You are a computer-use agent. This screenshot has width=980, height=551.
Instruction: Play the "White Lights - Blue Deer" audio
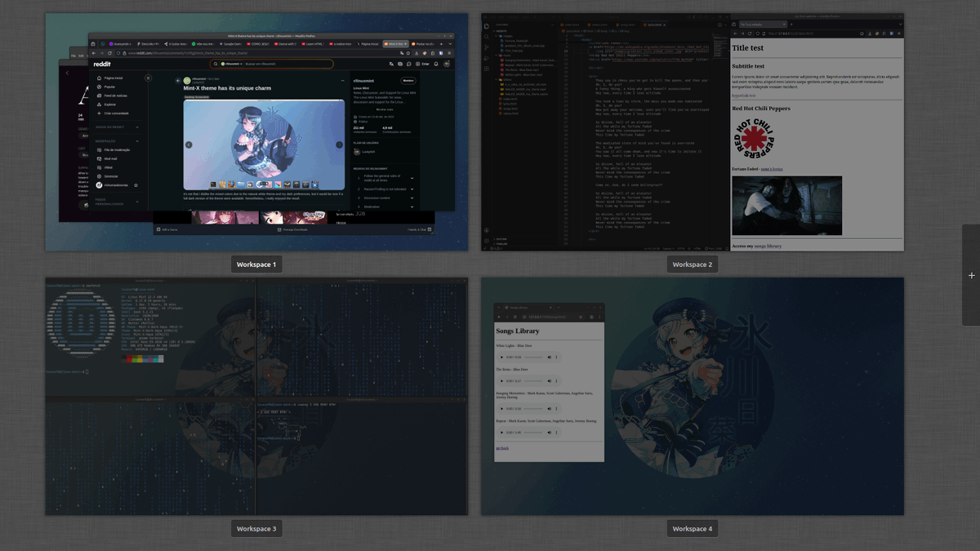point(501,358)
